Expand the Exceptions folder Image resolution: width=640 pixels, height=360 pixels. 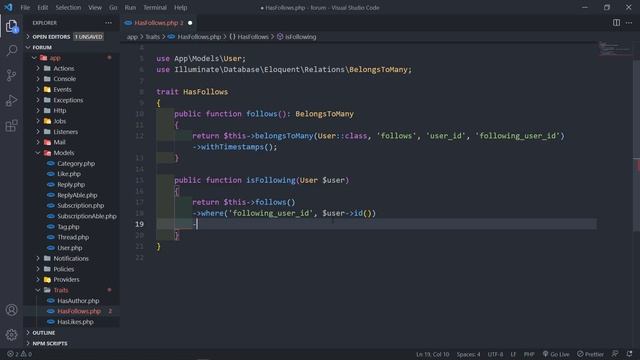pos(71,100)
